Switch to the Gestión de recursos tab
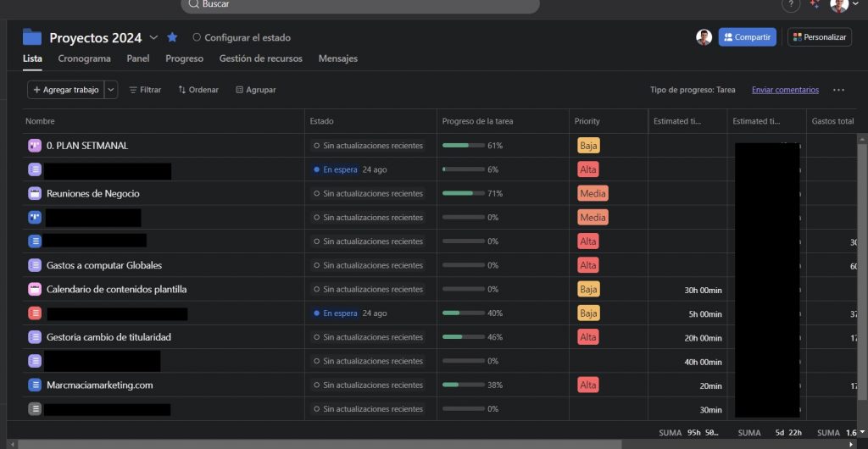This screenshot has width=868, height=449. coord(260,58)
